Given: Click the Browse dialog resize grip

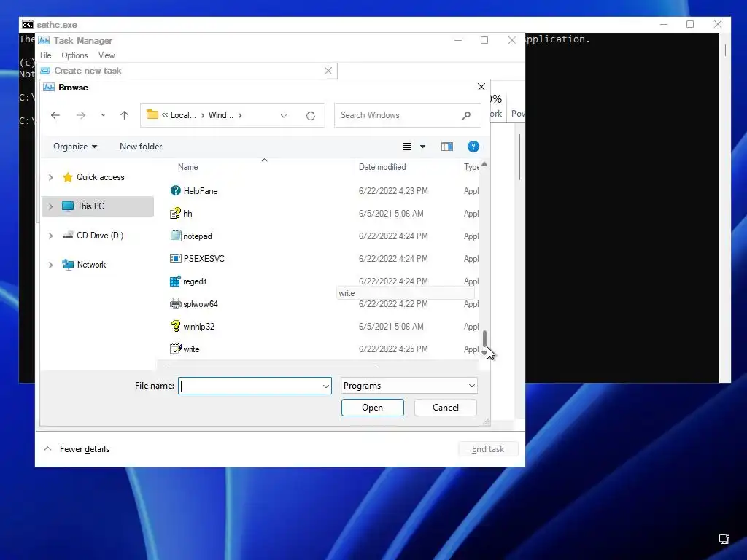Looking at the screenshot, I should [486, 422].
